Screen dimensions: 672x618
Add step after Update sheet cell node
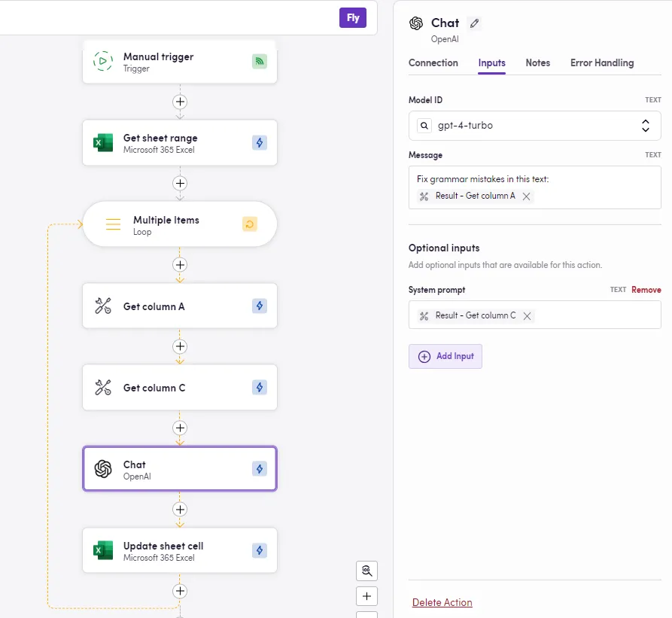pos(180,591)
